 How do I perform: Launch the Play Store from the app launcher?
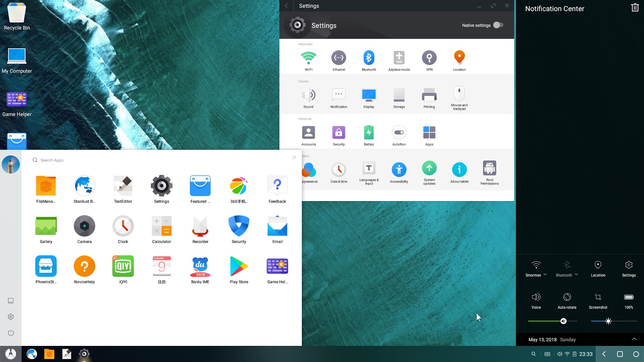238,266
